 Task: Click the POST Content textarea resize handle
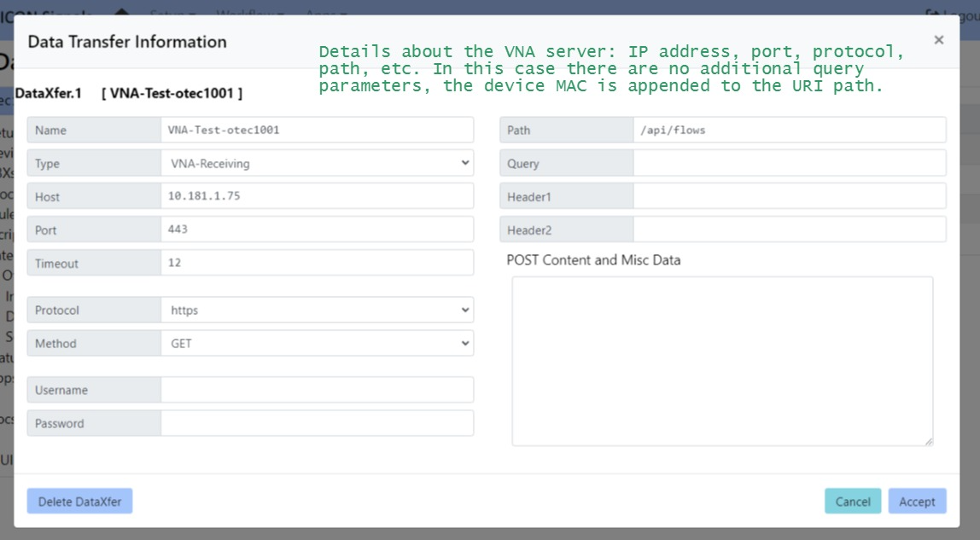928,440
